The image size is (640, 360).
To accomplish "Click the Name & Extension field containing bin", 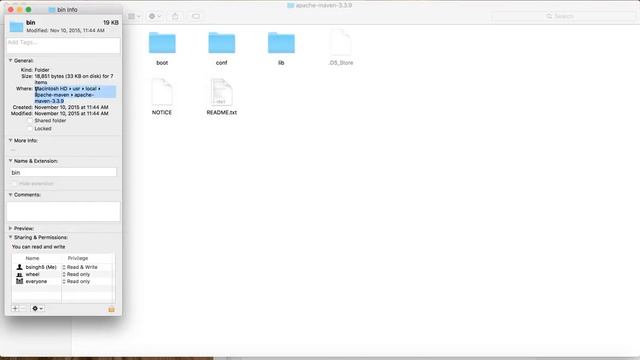I will point(63,173).
